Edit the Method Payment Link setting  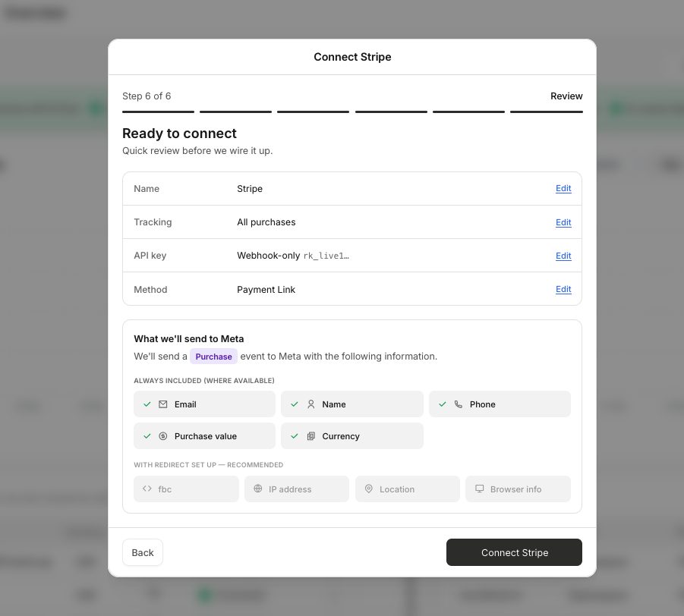563,290
